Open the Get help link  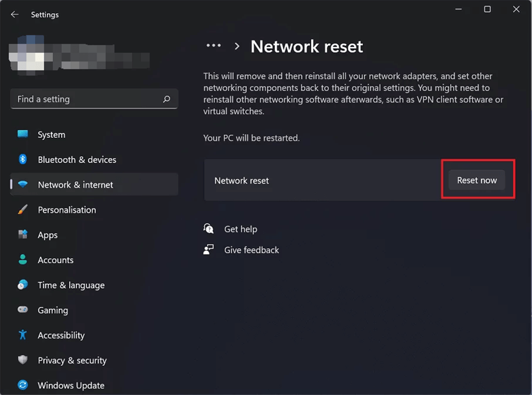pos(240,229)
